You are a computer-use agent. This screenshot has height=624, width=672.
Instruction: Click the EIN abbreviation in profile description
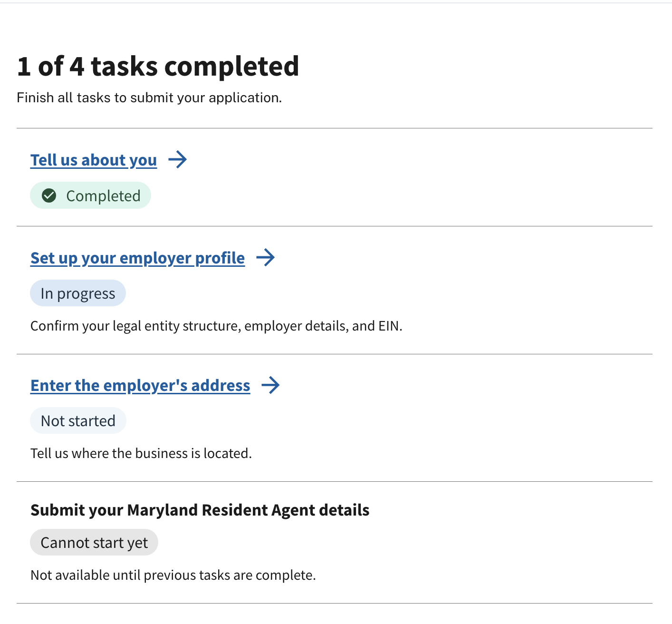tap(389, 326)
